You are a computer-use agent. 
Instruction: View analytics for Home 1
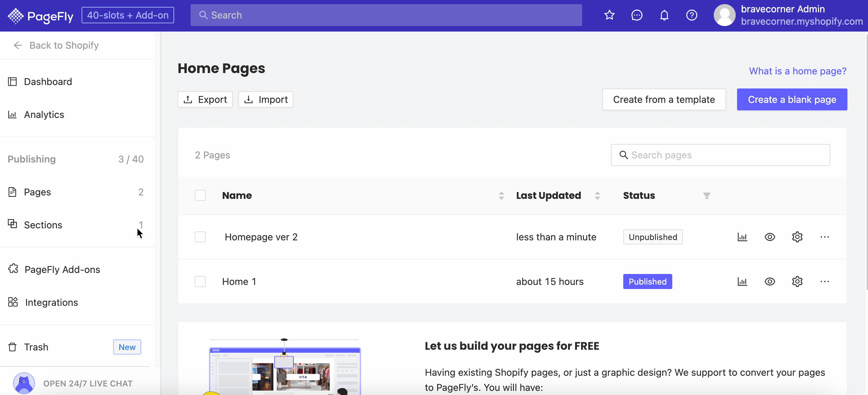(742, 282)
